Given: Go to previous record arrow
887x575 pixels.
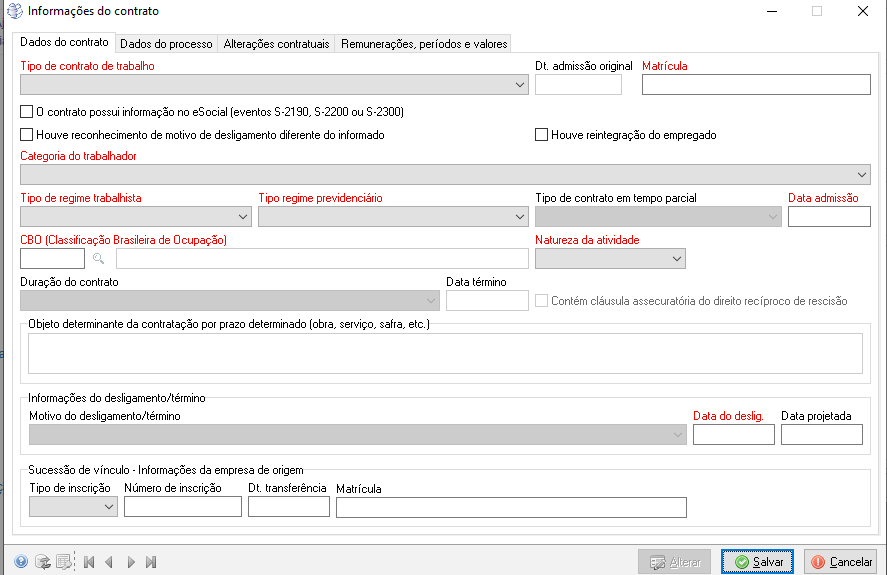Looking at the screenshot, I should click(x=109, y=562).
